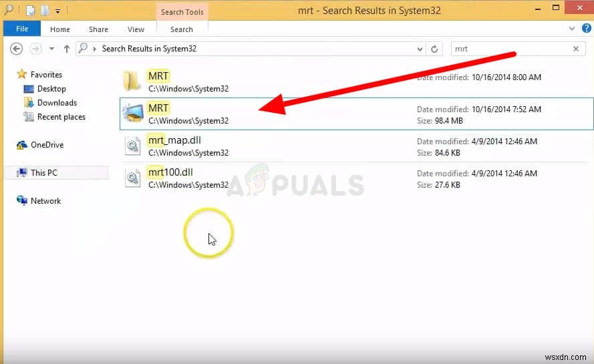Select the View ribbon tab
Viewport: 594px width, 364px height.
point(136,29)
